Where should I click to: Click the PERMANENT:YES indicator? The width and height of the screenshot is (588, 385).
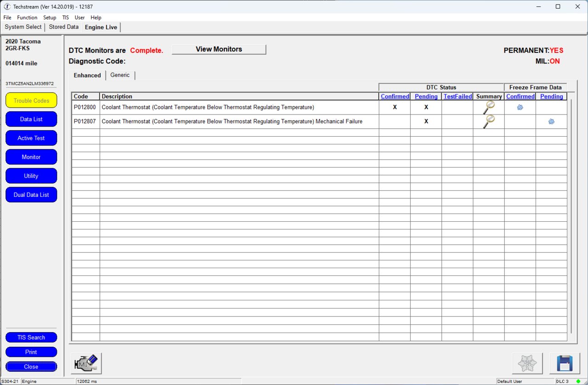pyautogui.click(x=533, y=51)
